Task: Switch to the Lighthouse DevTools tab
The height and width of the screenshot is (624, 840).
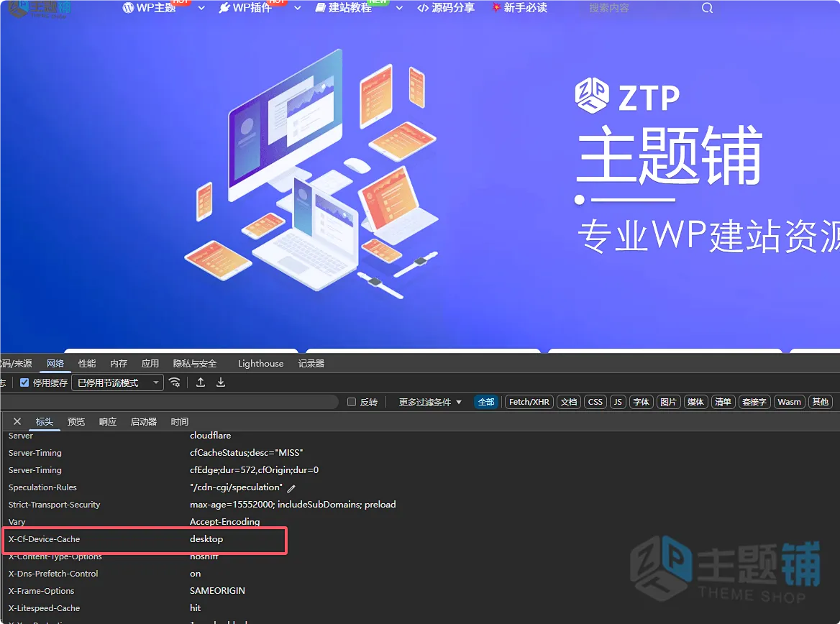Action: (261, 363)
